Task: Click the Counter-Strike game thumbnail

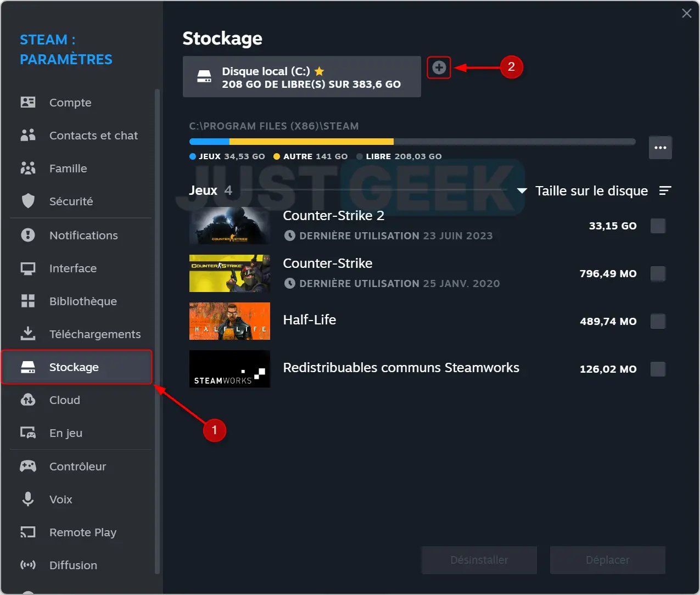Action: coord(229,273)
